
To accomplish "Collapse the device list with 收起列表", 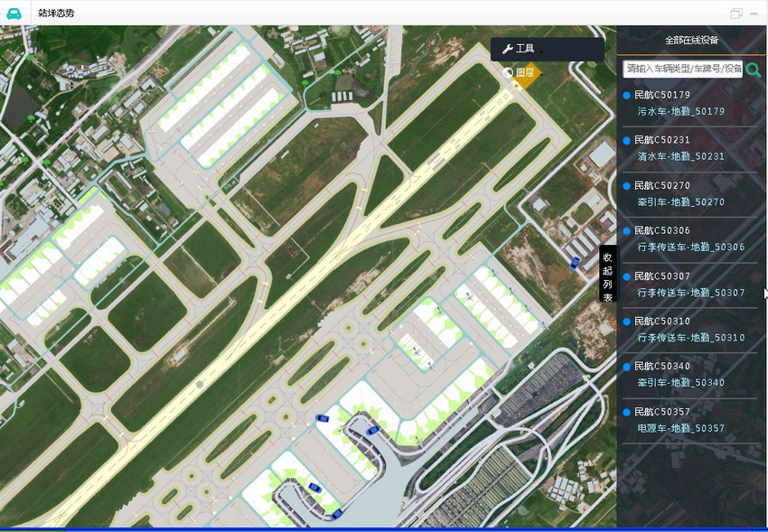I will 607,277.
